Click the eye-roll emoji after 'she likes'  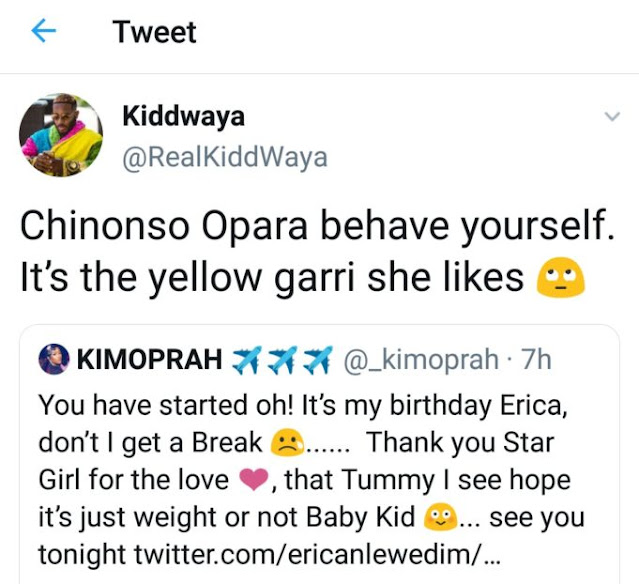point(560,277)
